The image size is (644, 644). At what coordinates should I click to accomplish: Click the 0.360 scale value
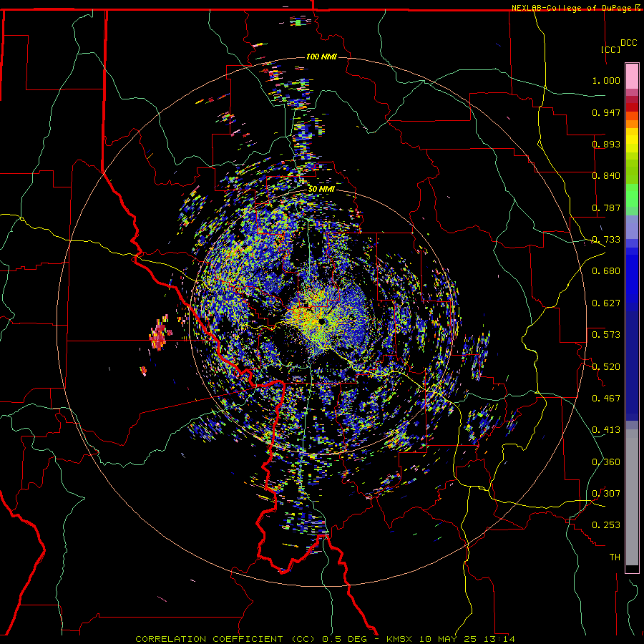pyautogui.click(x=606, y=462)
